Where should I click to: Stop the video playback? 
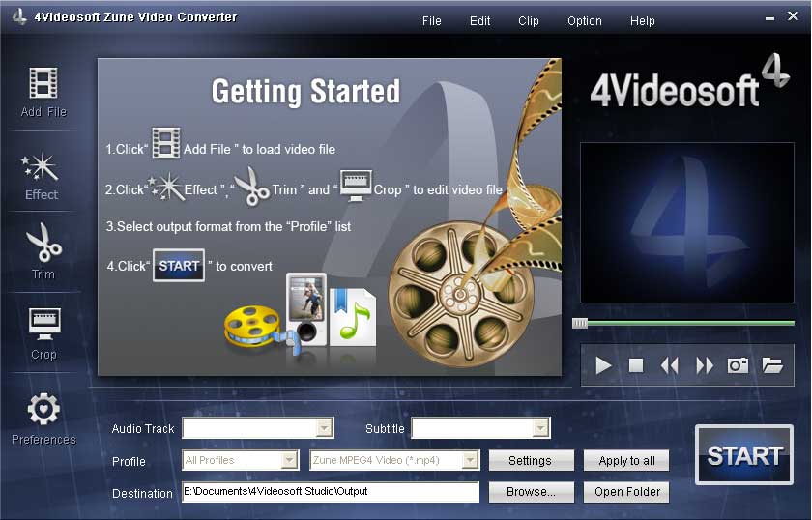pyautogui.click(x=636, y=365)
